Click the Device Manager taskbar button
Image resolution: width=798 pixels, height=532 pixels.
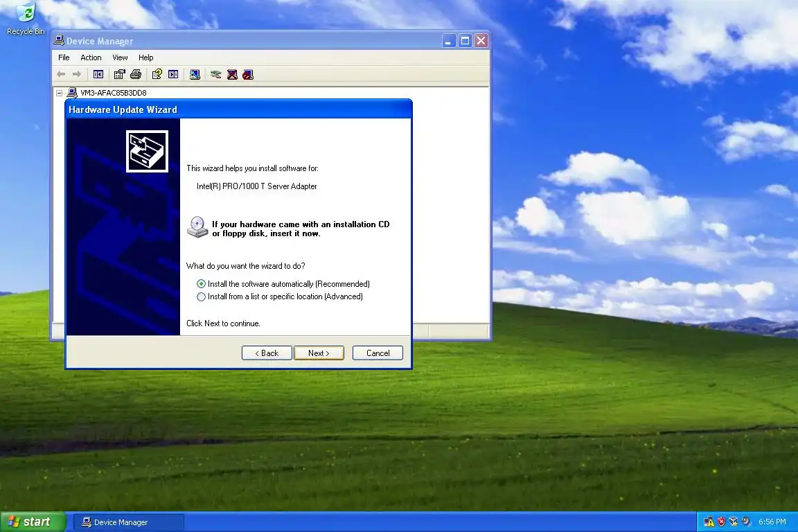click(x=129, y=522)
